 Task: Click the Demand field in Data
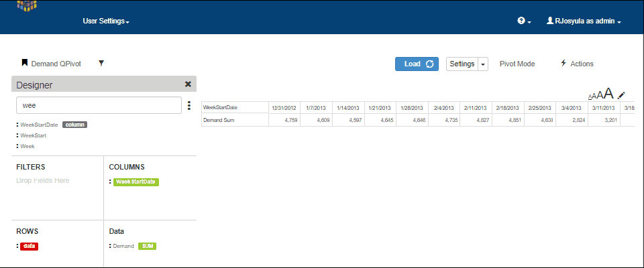click(x=123, y=247)
